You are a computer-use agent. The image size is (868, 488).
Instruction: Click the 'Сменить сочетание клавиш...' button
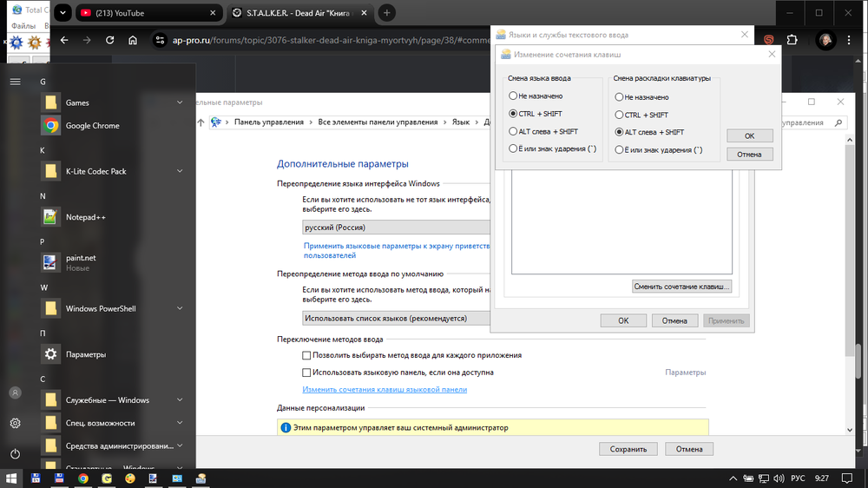click(682, 287)
